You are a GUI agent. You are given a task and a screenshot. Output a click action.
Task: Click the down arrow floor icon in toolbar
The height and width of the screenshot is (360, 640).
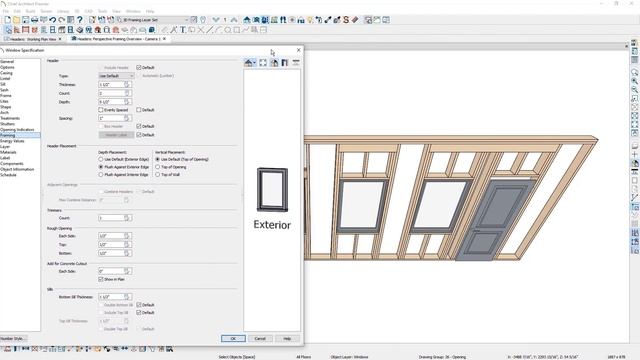click(216, 20)
